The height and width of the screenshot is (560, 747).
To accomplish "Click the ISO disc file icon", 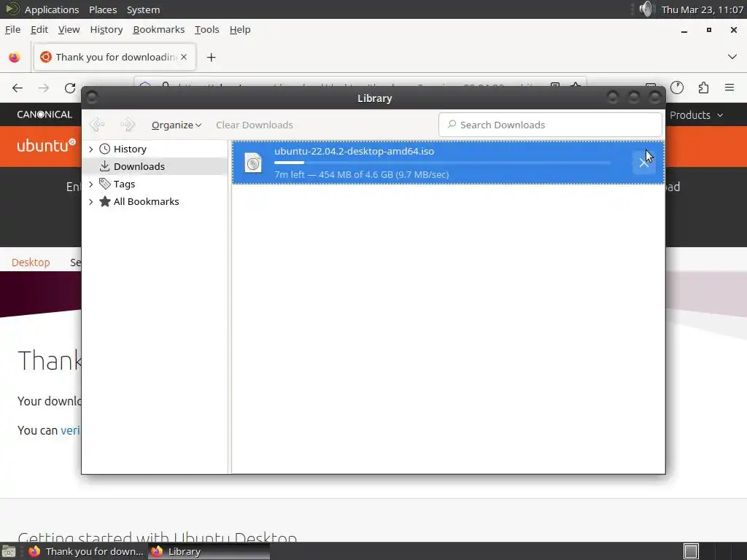I will pyautogui.click(x=253, y=163).
